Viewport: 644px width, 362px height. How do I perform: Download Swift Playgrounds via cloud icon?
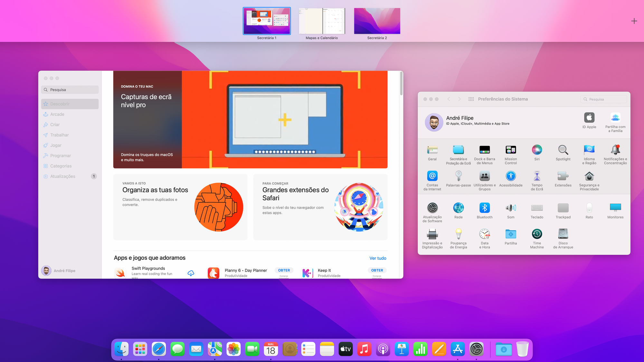(x=191, y=273)
